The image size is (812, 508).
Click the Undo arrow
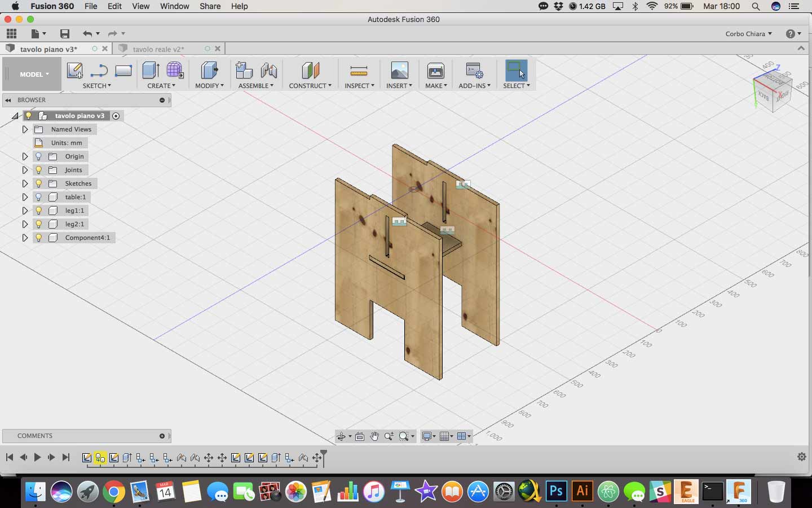pyautogui.click(x=87, y=33)
